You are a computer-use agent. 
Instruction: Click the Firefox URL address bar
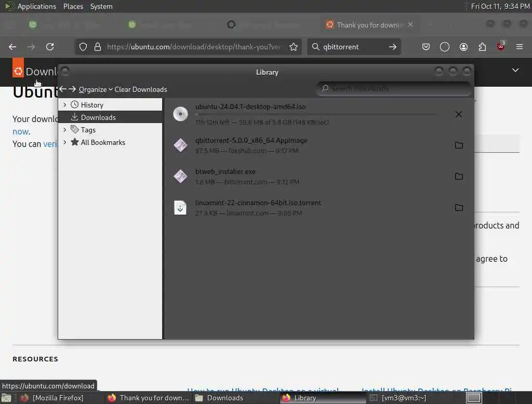click(x=189, y=47)
